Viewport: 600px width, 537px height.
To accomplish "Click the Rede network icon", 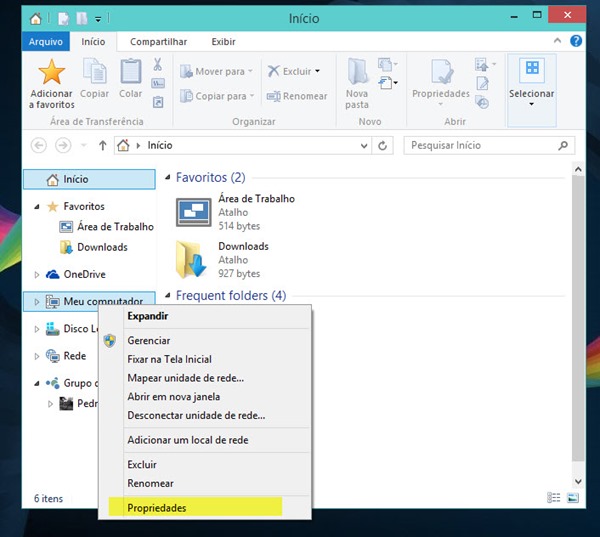I will coord(53,356).
